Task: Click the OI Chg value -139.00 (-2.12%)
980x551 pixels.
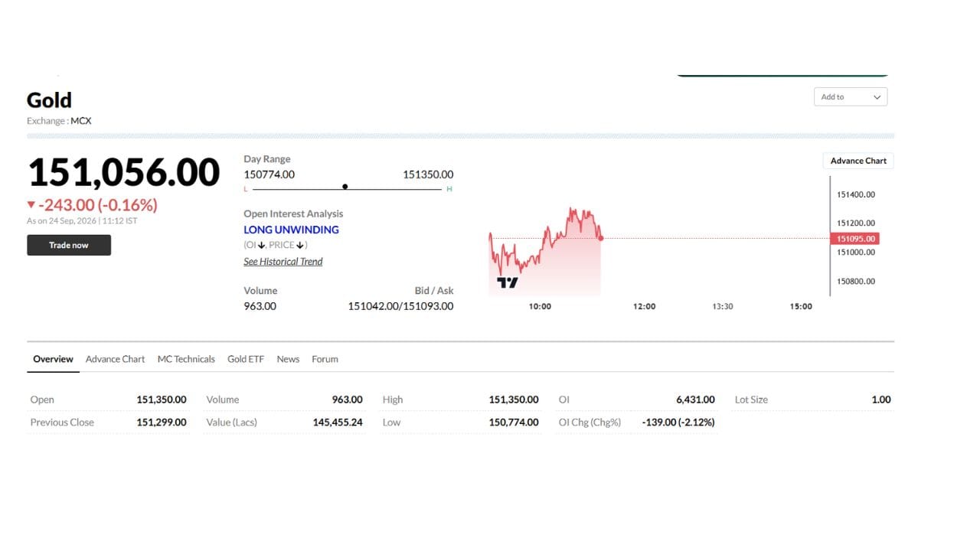Action: click(x=678, y=422)
